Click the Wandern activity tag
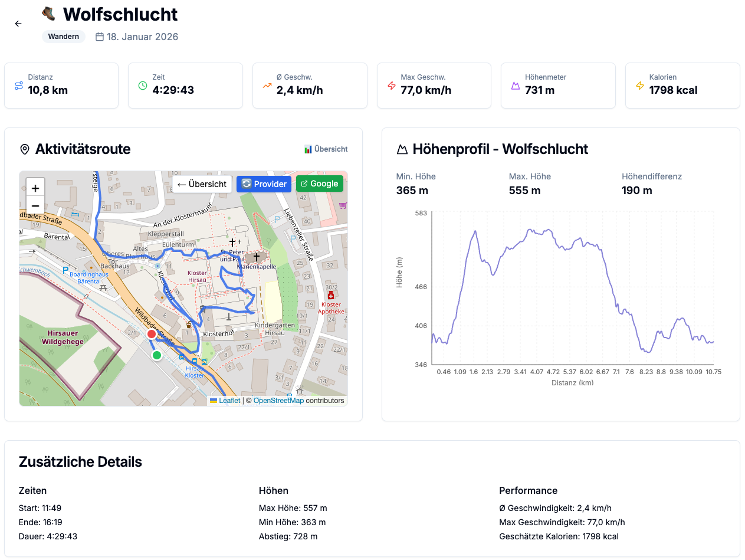 64,37
